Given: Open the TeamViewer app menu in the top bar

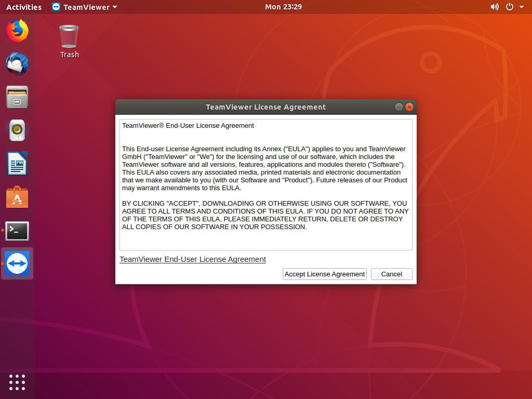Looking at the screenshot, I should coord(85,7).
